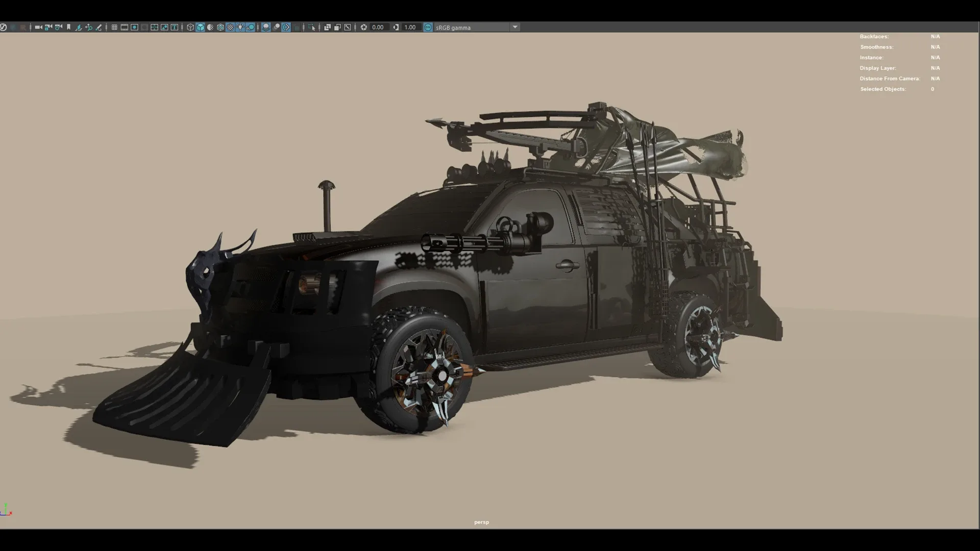Toggle Multisample Anti-aliasing icon

click(286, 27)
